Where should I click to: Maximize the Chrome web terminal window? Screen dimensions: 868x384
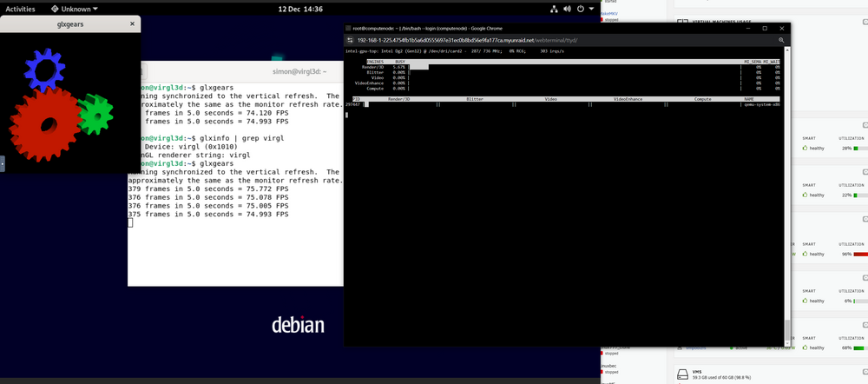tap(765, 28)
